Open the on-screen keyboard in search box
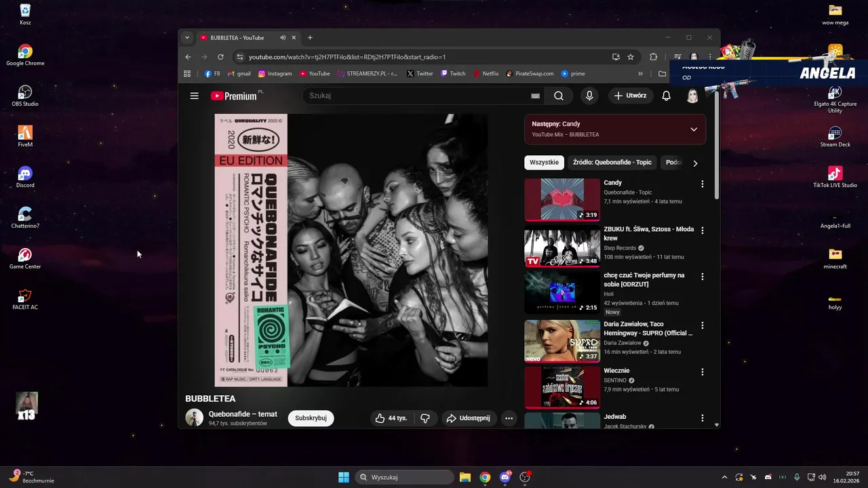 point(535,96)
